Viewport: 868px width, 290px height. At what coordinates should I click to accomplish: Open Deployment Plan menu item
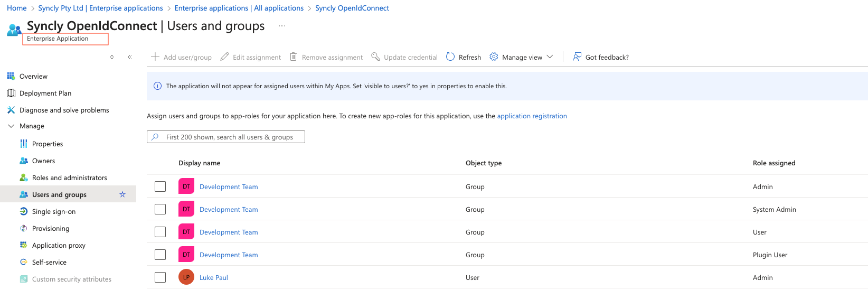[x=45, y=93]
